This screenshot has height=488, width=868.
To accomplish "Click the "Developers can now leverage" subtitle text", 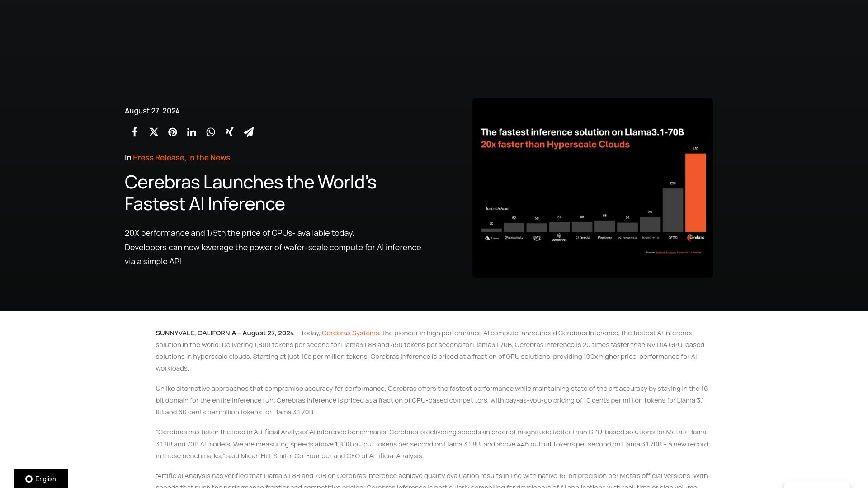I will [x=273, y=254].
